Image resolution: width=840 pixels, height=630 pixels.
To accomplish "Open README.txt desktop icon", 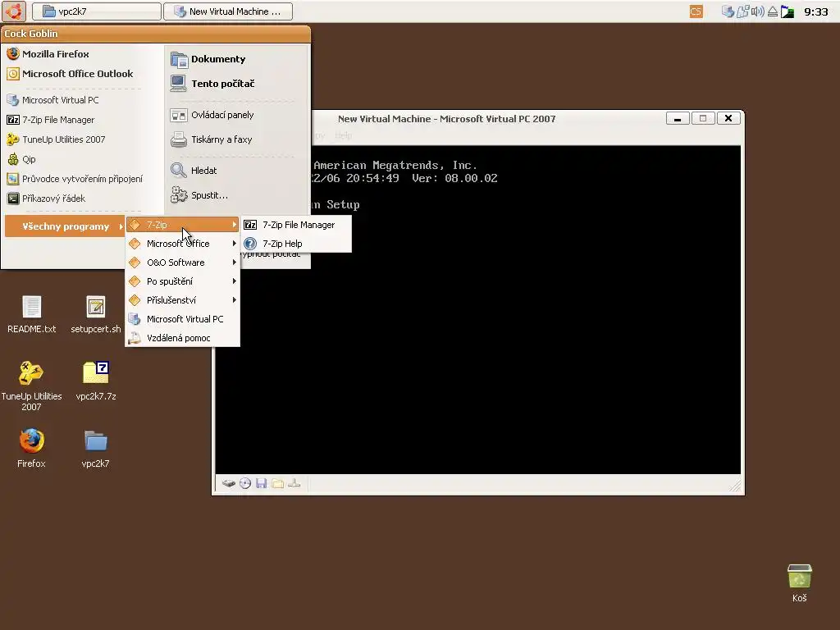I will pos(31,314).
